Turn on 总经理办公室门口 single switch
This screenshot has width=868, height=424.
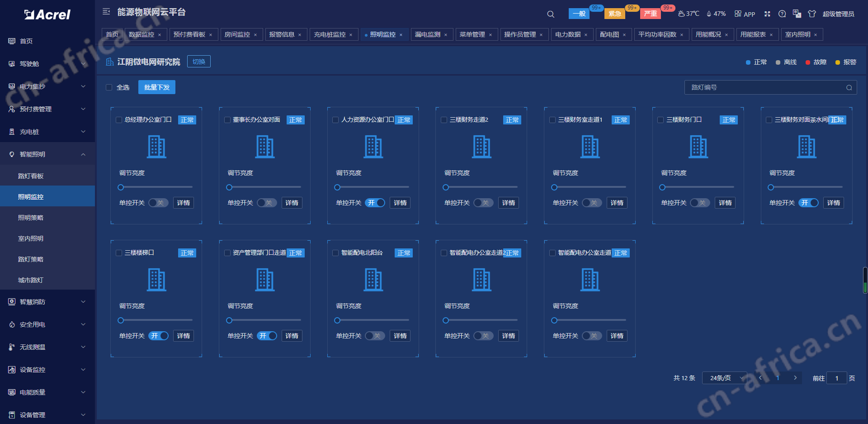pyautogui.click(x=158, y=203)
